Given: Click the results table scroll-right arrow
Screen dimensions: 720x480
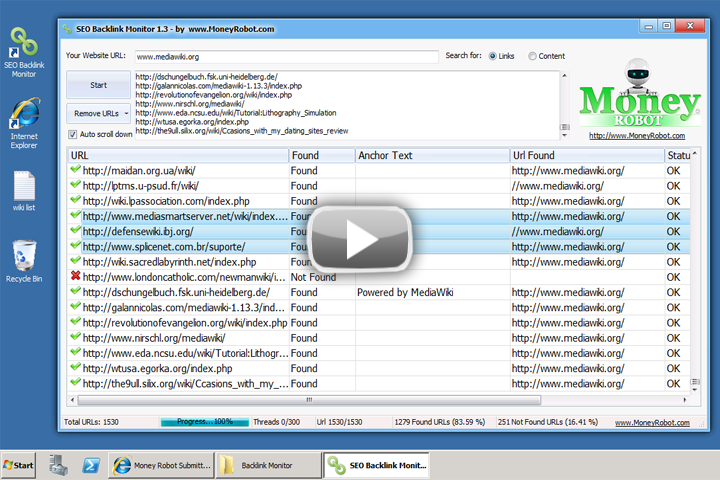Looking at the screenshot, I should point(685,400).
